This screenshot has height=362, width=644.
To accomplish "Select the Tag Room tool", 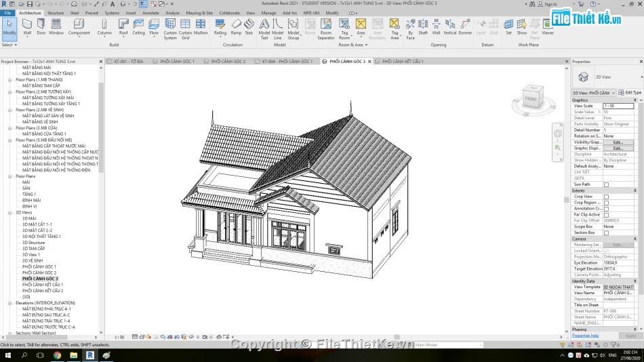I will (344, 29).
